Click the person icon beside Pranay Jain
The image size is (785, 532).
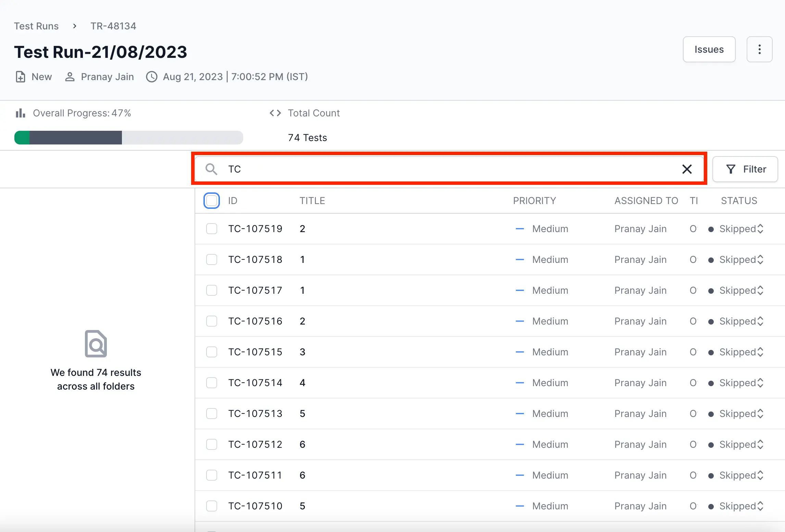point(70,77)
